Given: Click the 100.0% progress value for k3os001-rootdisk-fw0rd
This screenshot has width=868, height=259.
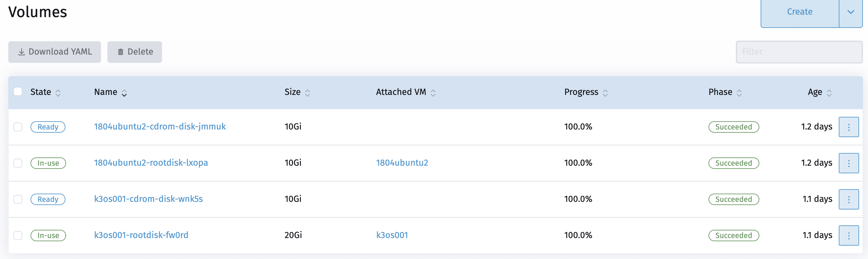Looking at the screenshot, I should pos(578,235).
